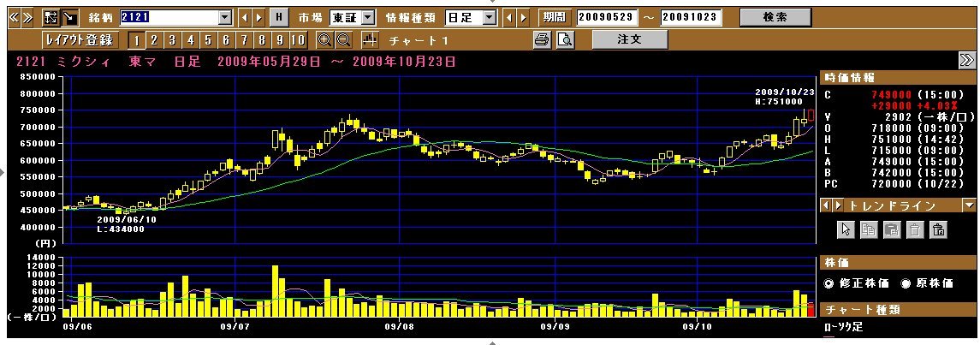
Task: Click the chart split icon before チャート1
Action: (x=370, y=40)
